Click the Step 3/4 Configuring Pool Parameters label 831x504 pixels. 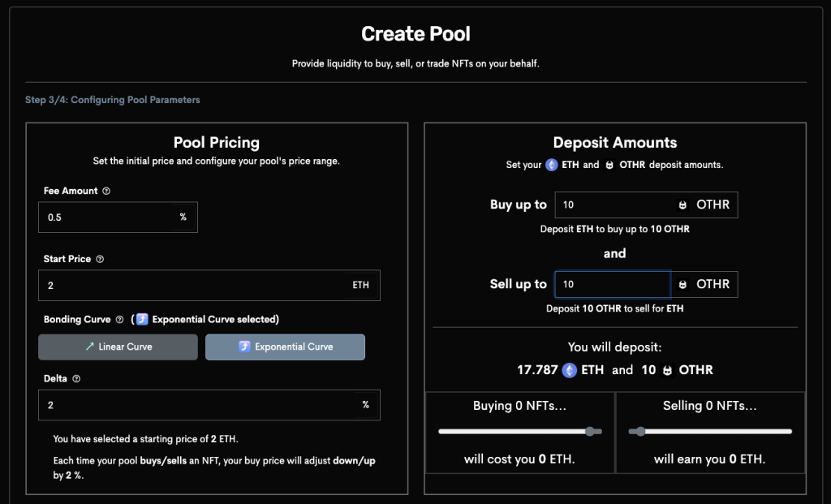click(x=113, y=100)
